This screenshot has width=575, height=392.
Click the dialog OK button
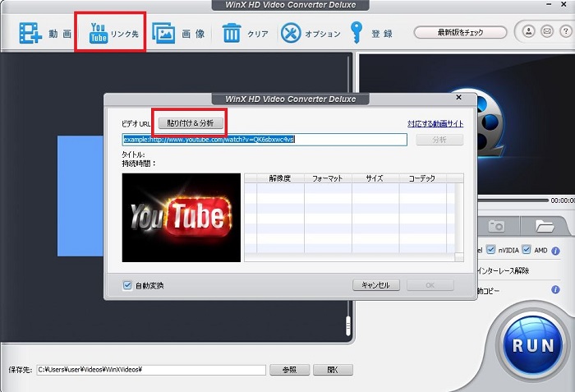point(430,285)
